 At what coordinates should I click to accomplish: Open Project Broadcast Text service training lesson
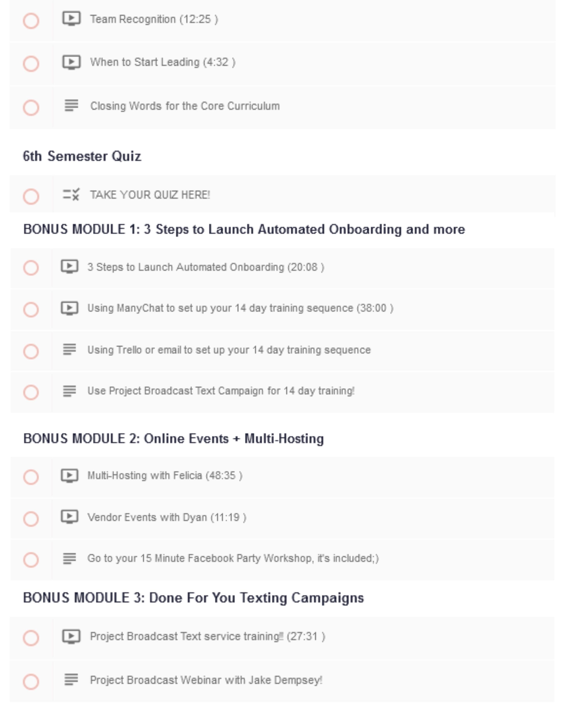click(x=207, y=636)
